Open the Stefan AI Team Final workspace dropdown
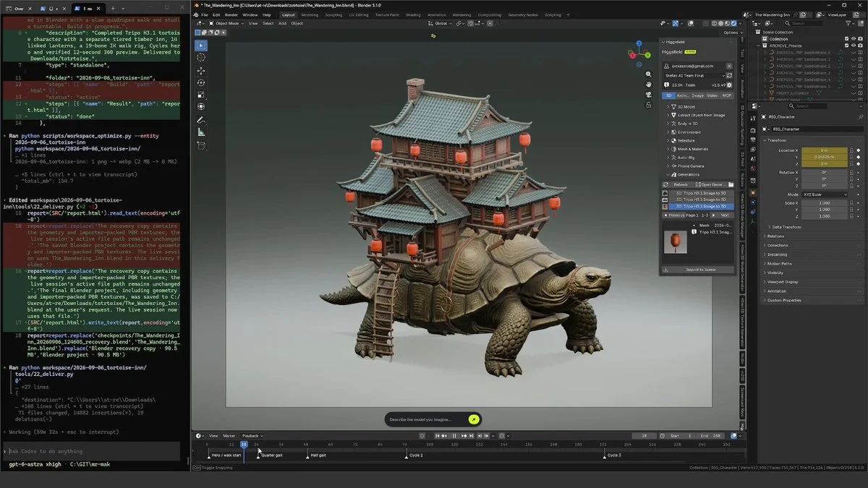The height and width of the screenshot is (488, 868). point(694,75)
